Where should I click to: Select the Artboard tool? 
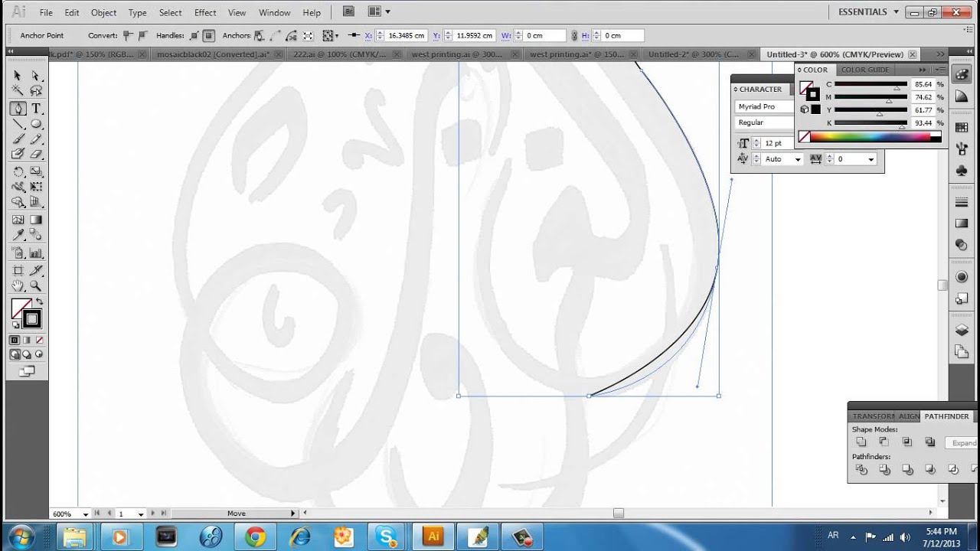point(18,270)
